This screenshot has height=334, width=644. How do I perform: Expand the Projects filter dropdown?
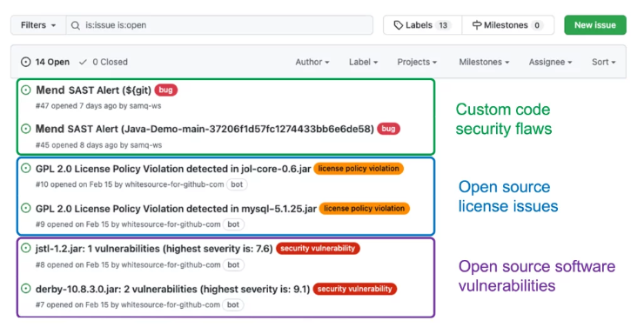coord(417,62)
